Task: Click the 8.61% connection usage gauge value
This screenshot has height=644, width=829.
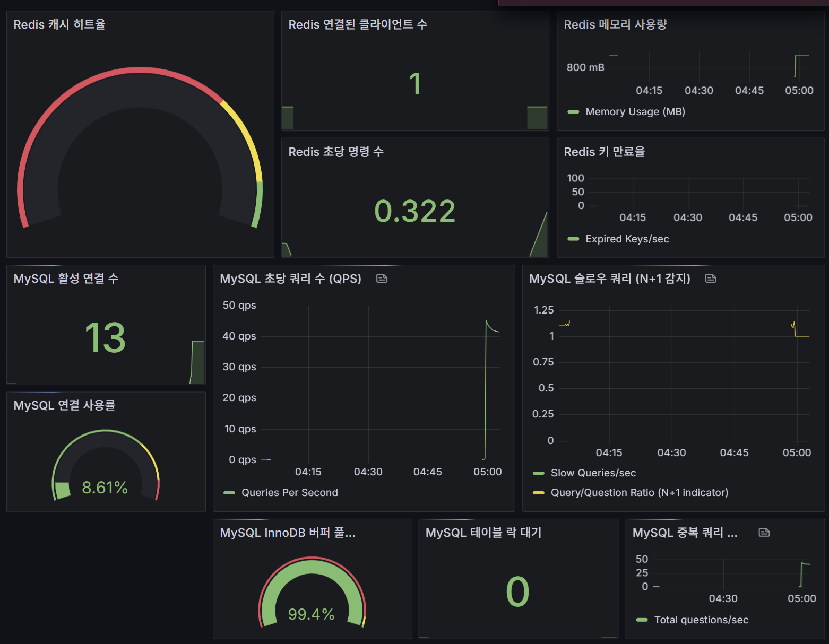Action: pyautogui.click(x=105, y=488)
